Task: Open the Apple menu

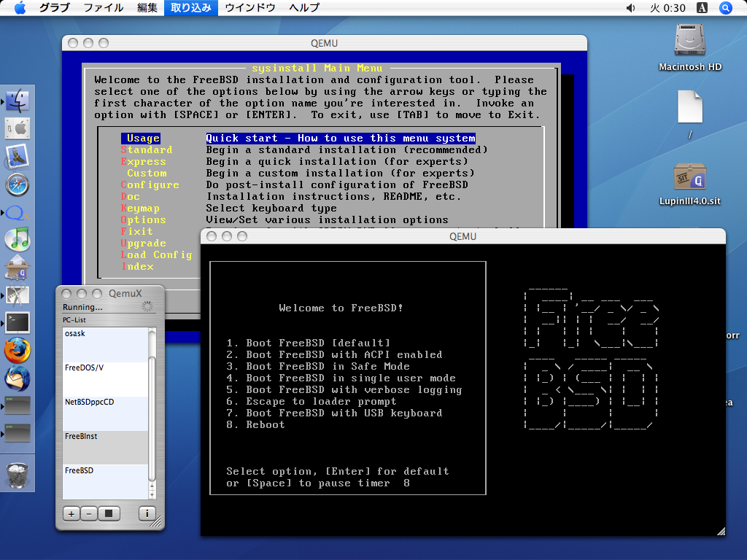Action: click(20, 7)
